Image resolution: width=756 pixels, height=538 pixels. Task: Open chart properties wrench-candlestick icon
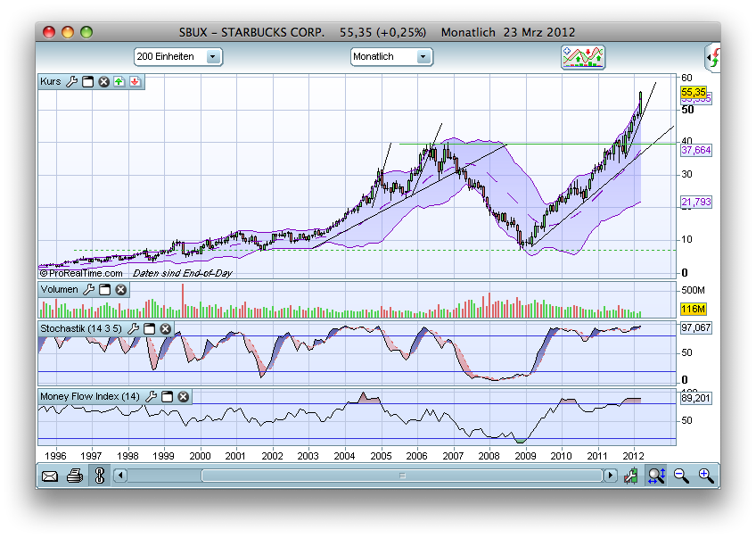[630, 476]
